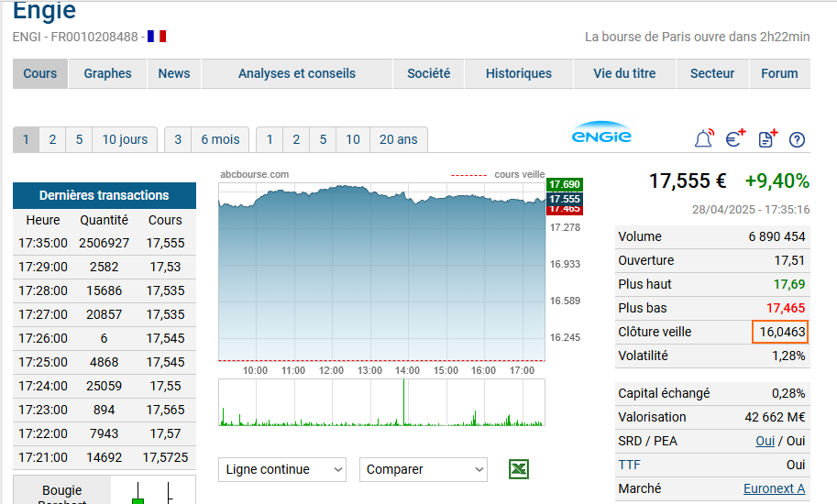Open the Comparer dropdown
Viewport: 837px width, 504px height.
[424, 469]
